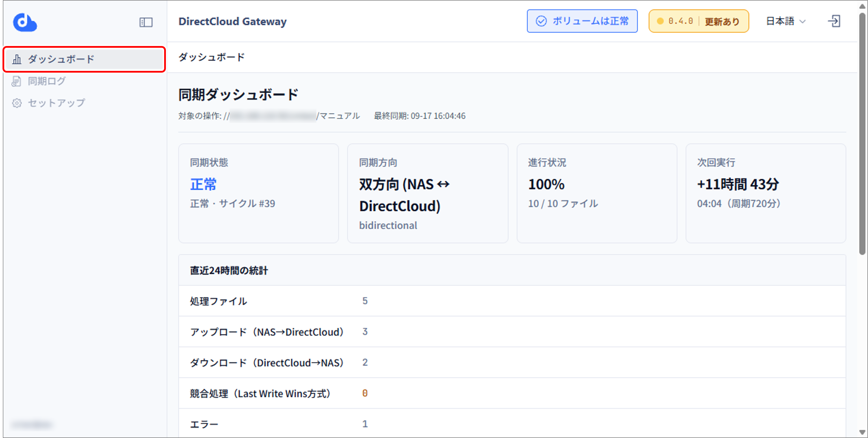The width and height of the screenshot is (868, 438).
Task: Click the blue 正常 status value
Action: (203, 184)
